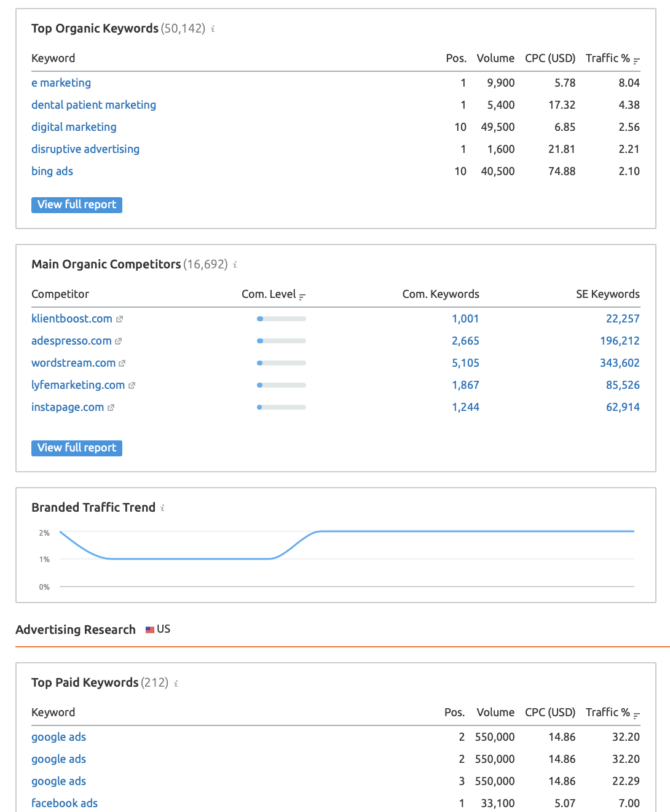This screenshot has width=670, height=812.
Task: Open adespresso.com competitor link
Action: coord(71,341)
